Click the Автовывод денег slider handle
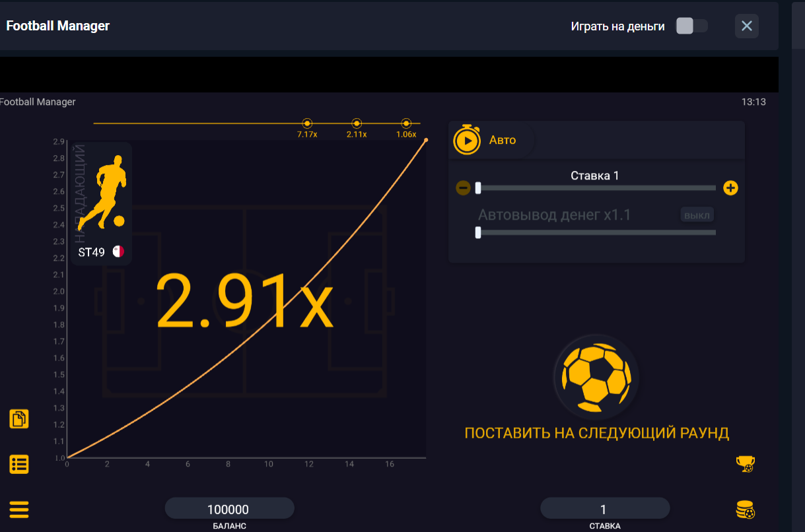Image resolution: width=805 pixels, height=532 pixels. pos(478,232)
